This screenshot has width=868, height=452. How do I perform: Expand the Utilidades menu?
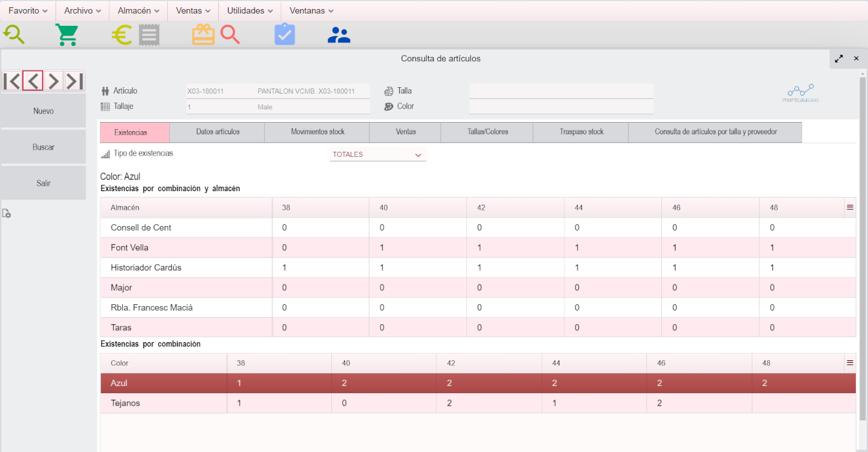[250, 11]
